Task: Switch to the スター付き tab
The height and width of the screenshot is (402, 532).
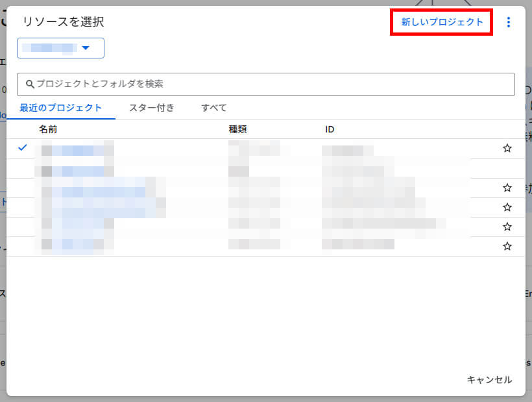Action: coord(151,108)
